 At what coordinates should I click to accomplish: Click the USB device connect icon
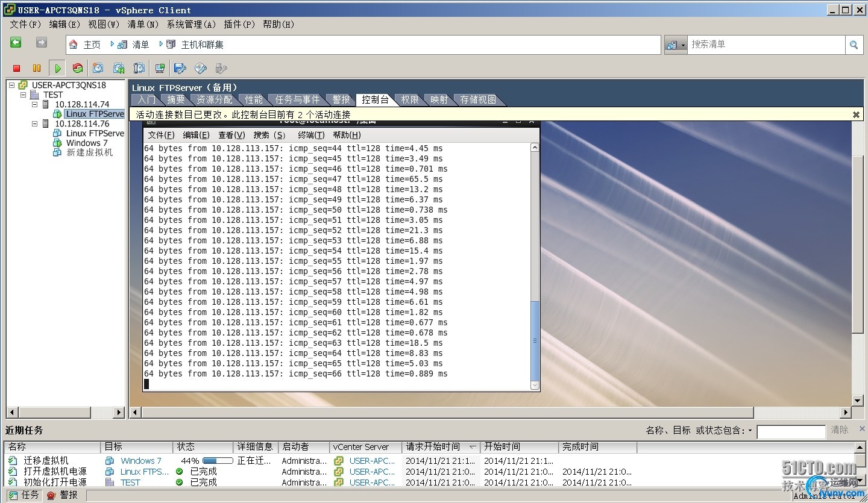[221, 69]
